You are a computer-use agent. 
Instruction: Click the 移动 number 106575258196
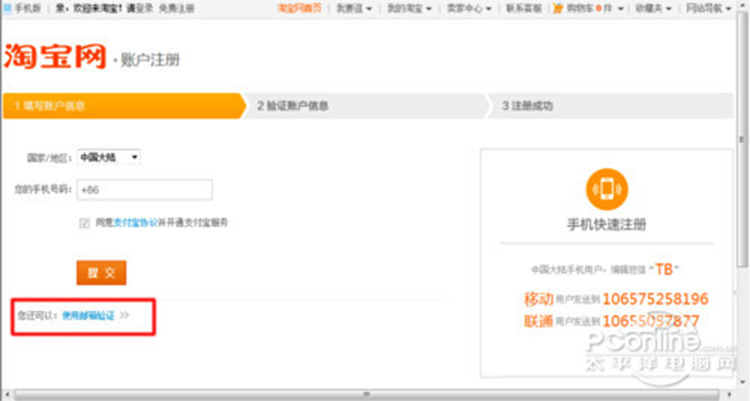tap(655, 299)
